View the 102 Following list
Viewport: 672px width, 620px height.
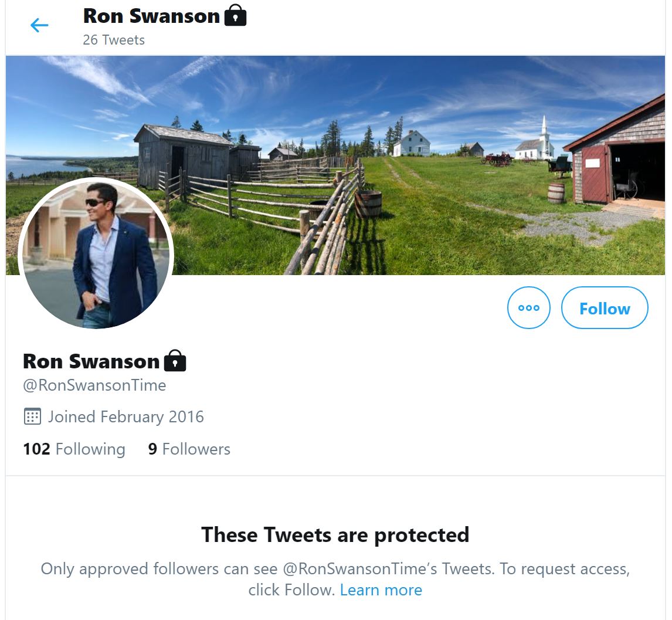pos(74,449)
